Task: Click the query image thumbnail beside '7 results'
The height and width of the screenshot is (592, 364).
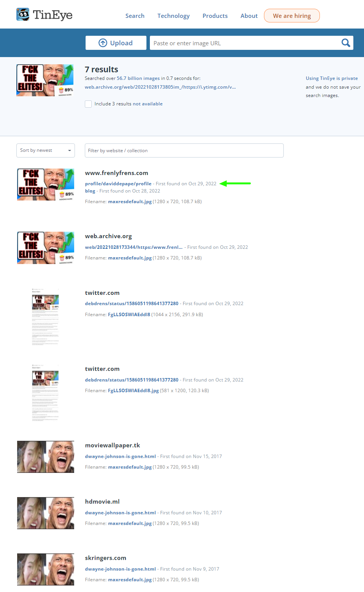Action: coord(45,80)
